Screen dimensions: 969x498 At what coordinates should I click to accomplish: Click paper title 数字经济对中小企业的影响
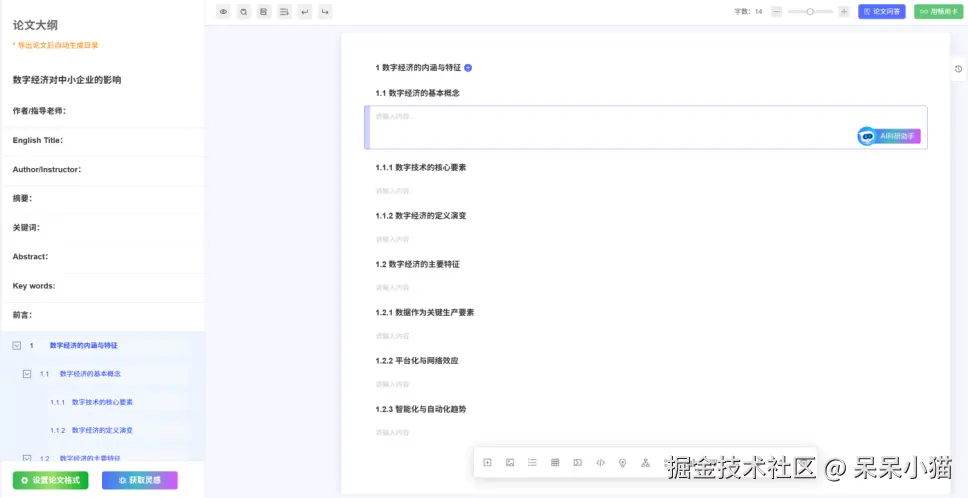67,80
